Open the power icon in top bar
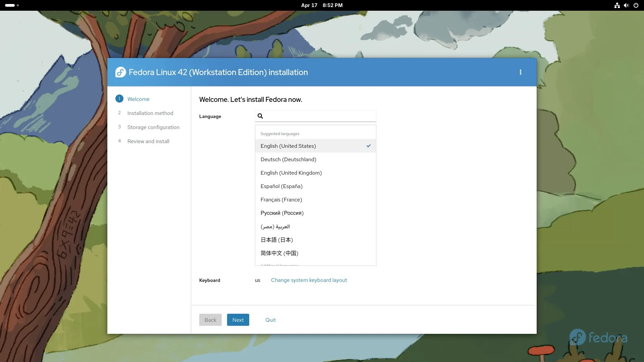The width and height of the screenshot is (644, 362). [636, 5]
